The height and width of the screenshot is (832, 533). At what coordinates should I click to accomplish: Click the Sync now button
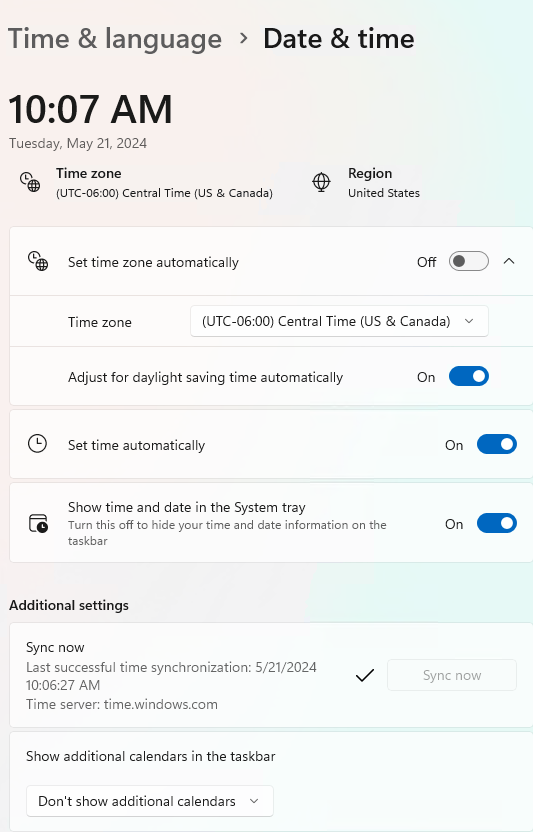pos(452,675)
